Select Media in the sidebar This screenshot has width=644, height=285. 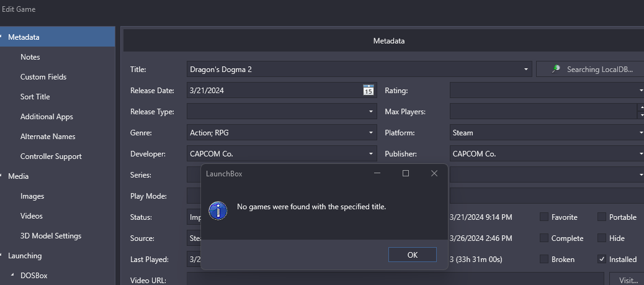18,176
